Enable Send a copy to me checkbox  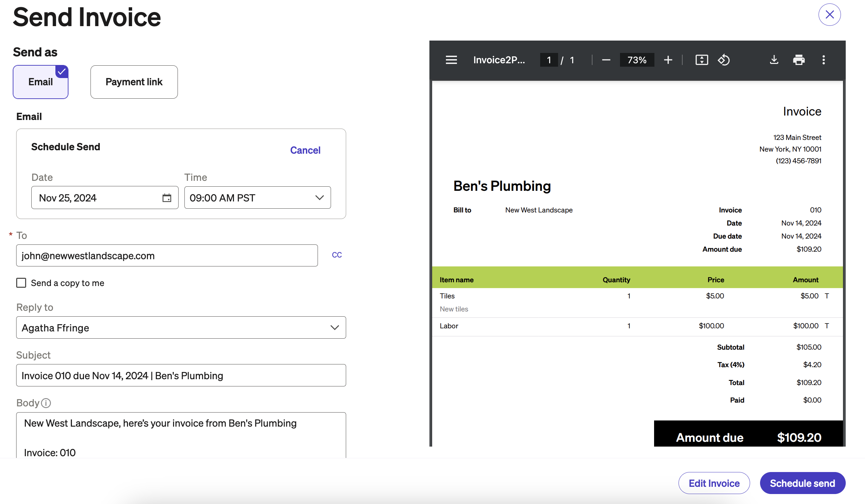(21, 283)
